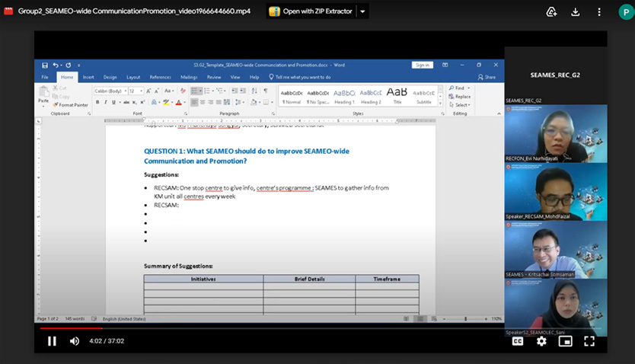Expand the Styles gallery More arrow
The image size is (635, 364).
[x=440, y=104]
